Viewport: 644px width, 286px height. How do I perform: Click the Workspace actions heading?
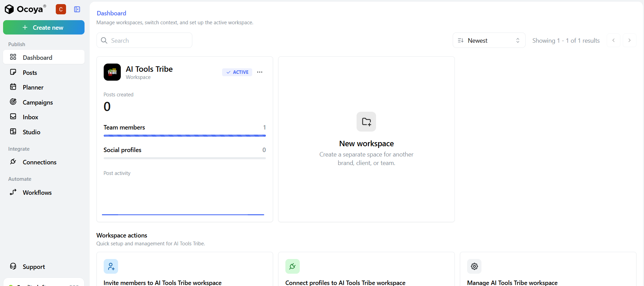(122, 235)
